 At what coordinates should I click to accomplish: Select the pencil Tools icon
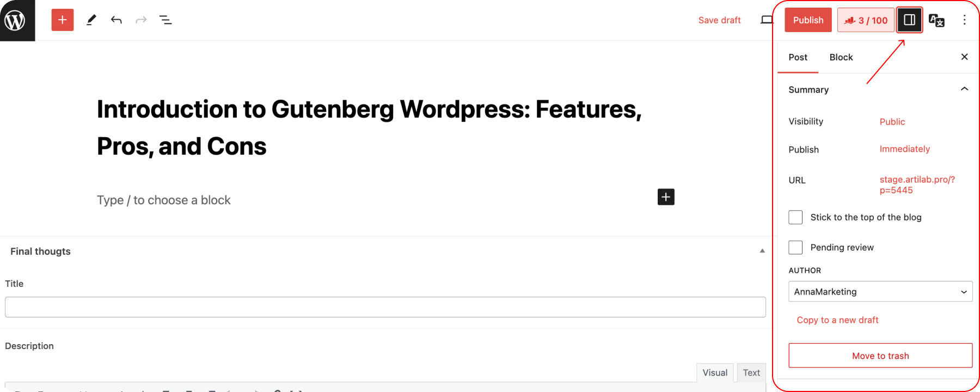(x=91, y=20)
